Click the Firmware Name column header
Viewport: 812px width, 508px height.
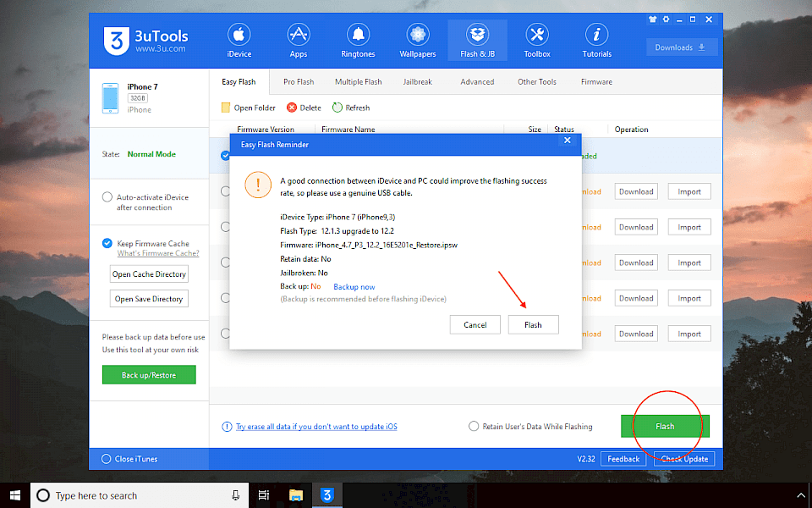(348, 130)
